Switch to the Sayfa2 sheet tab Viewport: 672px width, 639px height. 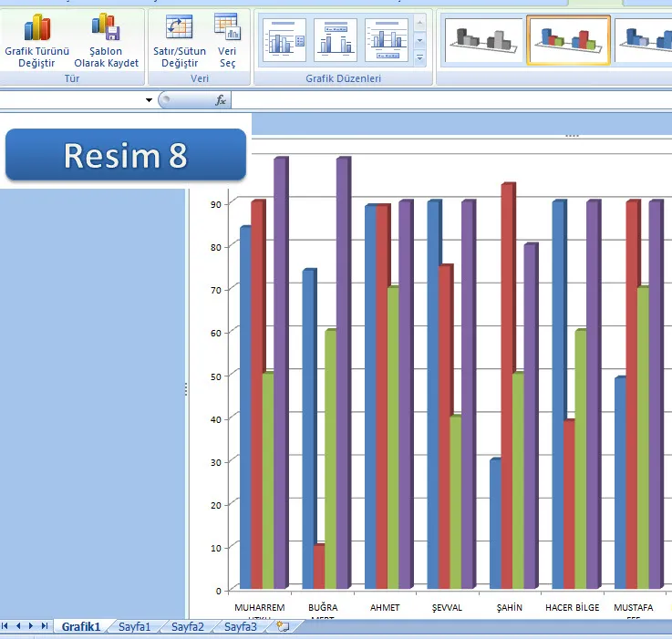[189, 626]
